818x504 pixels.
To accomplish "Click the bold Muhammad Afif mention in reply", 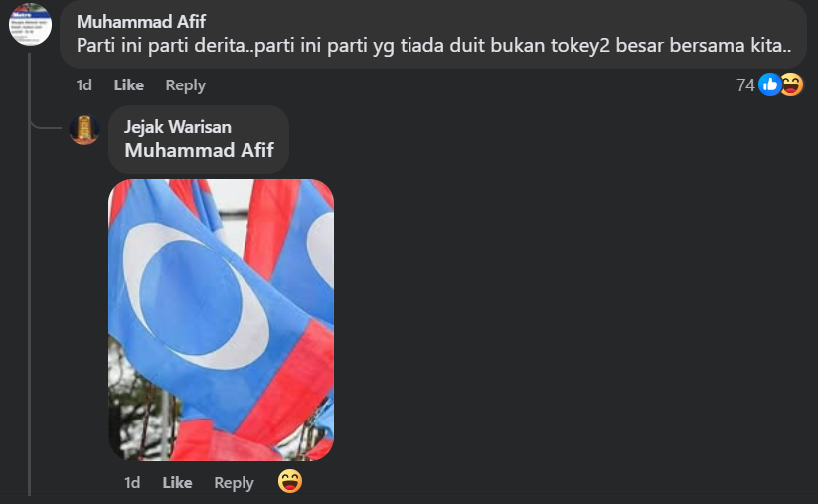I will (199, 150).
